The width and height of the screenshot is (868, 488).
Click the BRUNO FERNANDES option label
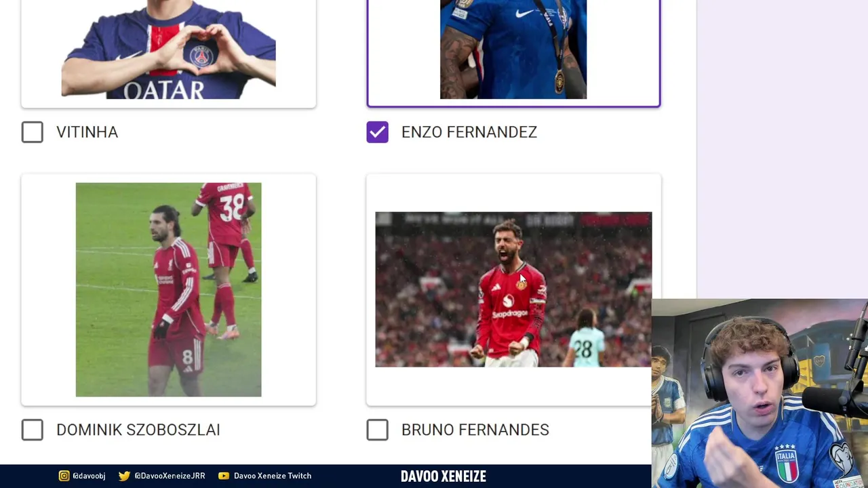(475, 430)
